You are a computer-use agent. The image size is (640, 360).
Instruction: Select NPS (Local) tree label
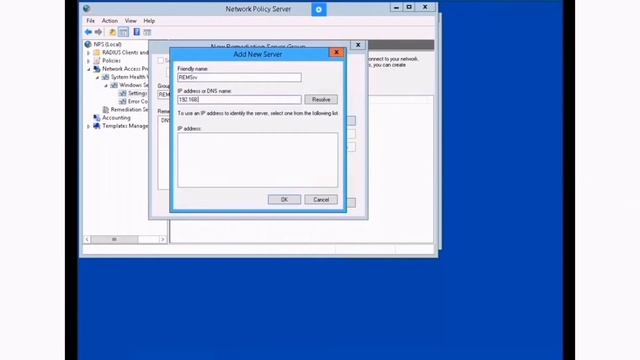107,44
